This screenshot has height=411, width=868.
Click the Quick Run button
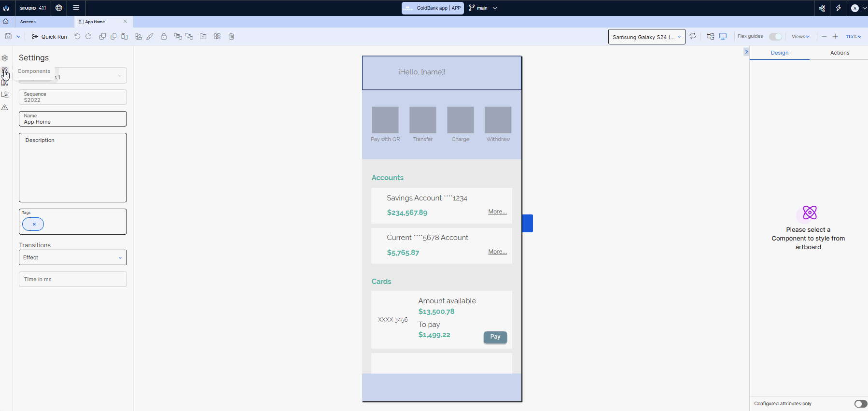pos(49,37)
